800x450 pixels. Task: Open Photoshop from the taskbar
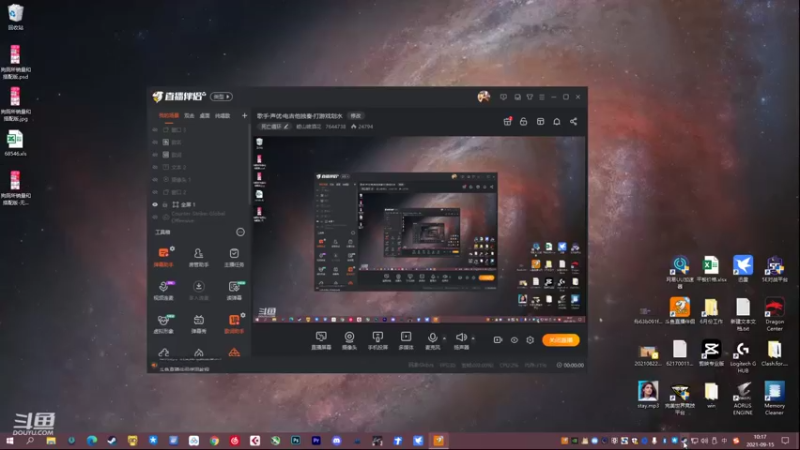(x=295, y=441)
